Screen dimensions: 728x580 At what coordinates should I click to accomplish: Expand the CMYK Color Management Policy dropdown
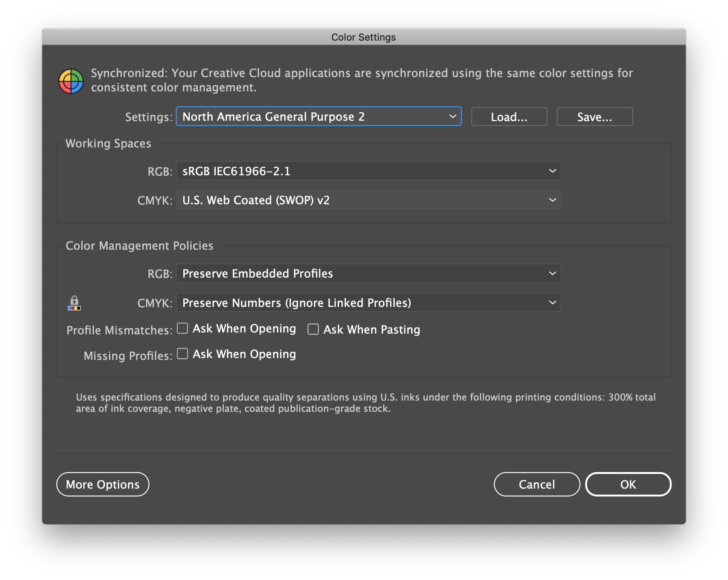click(550, 303)
